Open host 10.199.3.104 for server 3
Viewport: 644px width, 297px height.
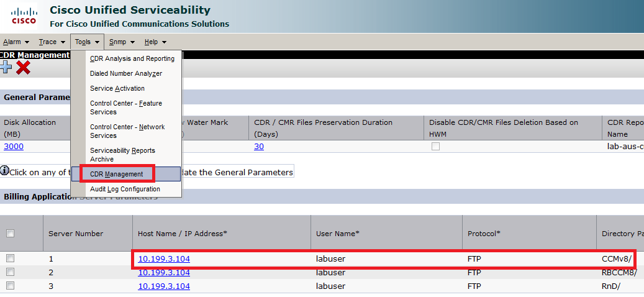tap(164, 286)
